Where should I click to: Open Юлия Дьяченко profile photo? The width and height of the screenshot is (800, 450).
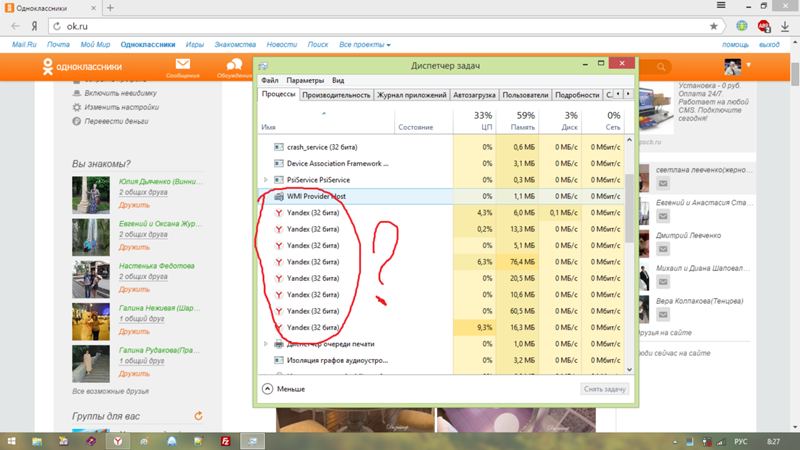[x=91, y=195]
